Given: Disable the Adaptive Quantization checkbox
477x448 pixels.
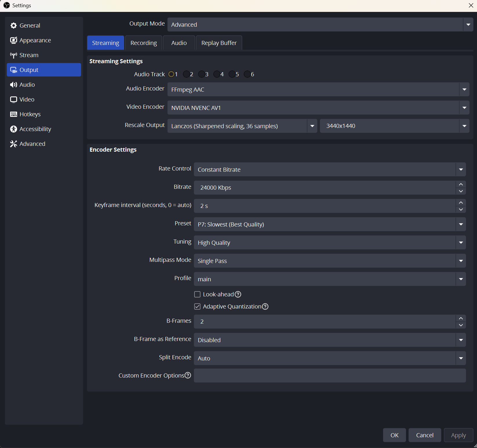Looking at the screenshot, I should click(197, 306).
